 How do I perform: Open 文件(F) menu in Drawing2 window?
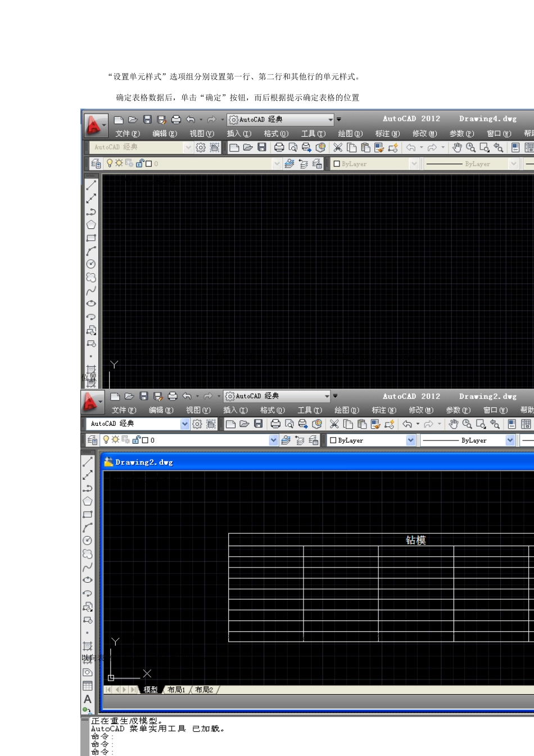coord(124,410)
